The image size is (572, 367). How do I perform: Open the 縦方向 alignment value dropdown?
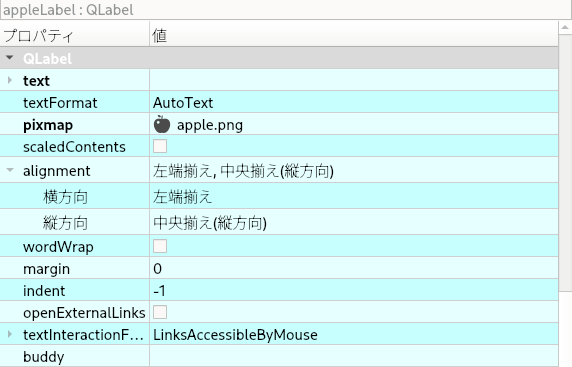pyautogui.click(x=354, y=223)
